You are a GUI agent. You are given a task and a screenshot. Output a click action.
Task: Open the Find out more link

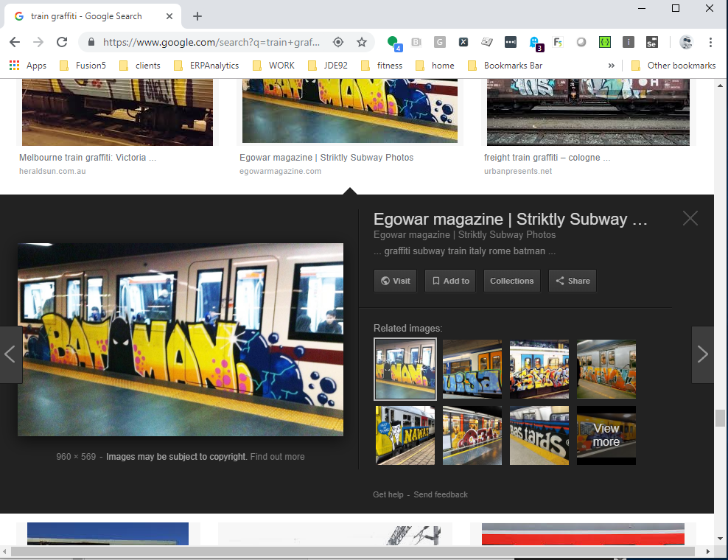[x=277, y=456]
